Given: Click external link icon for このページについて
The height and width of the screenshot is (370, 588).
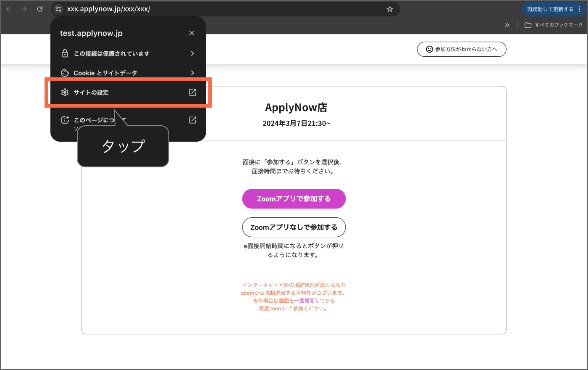Looking at the screenshot, I should (x=193, y=120).
